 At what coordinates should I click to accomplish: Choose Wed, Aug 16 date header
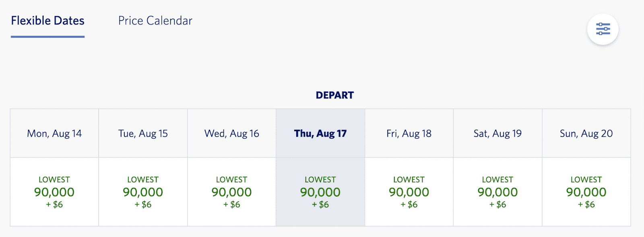(232, 133)
